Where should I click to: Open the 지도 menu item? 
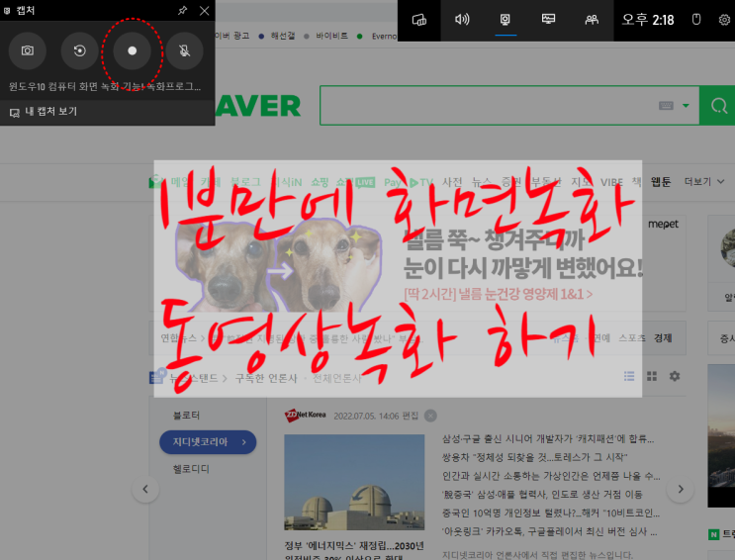click(x=582, y=182)
